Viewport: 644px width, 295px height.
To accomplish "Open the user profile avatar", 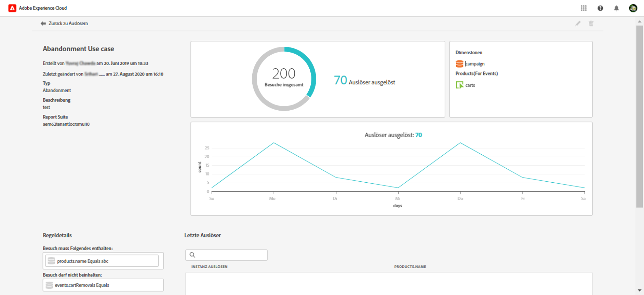I will [x=633, y=8].
